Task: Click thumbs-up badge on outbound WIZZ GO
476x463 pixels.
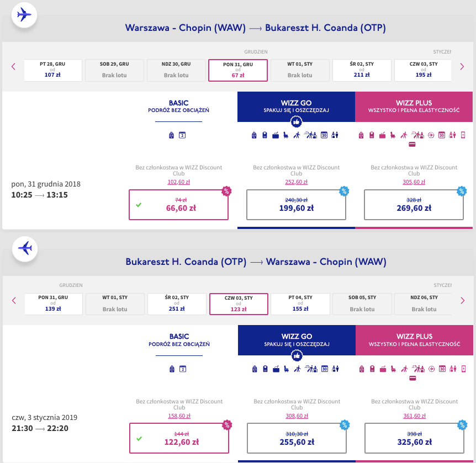Action: pyautogui.click(x=297, y=122)
